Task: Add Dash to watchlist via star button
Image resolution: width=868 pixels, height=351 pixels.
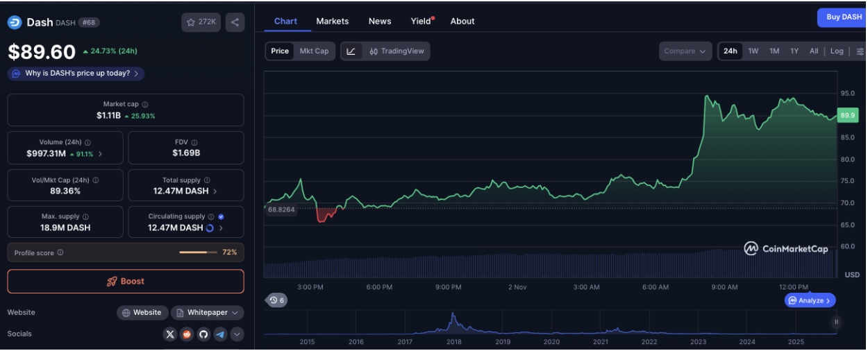Action: 201,22
